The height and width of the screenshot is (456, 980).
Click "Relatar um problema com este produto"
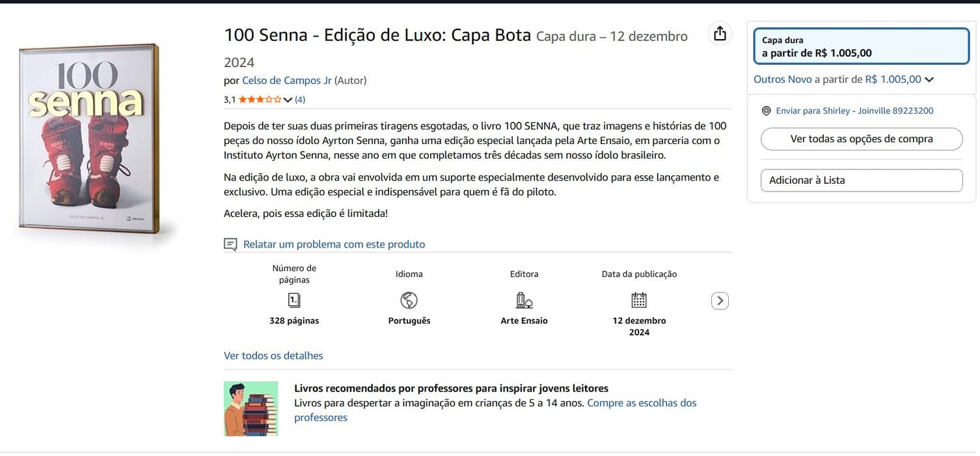[334, 244]
